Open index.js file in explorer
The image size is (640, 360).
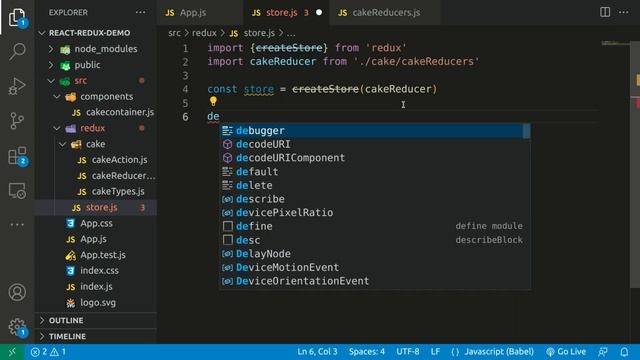coord(96,287)
